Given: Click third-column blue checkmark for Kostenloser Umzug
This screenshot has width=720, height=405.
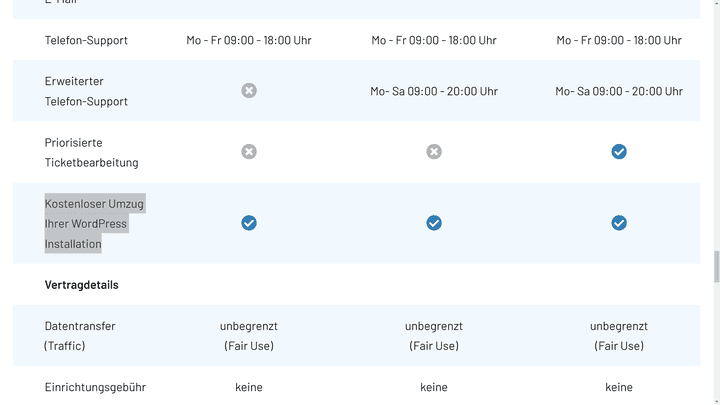Looking at the screenshot, I should [x=619, y=223].
